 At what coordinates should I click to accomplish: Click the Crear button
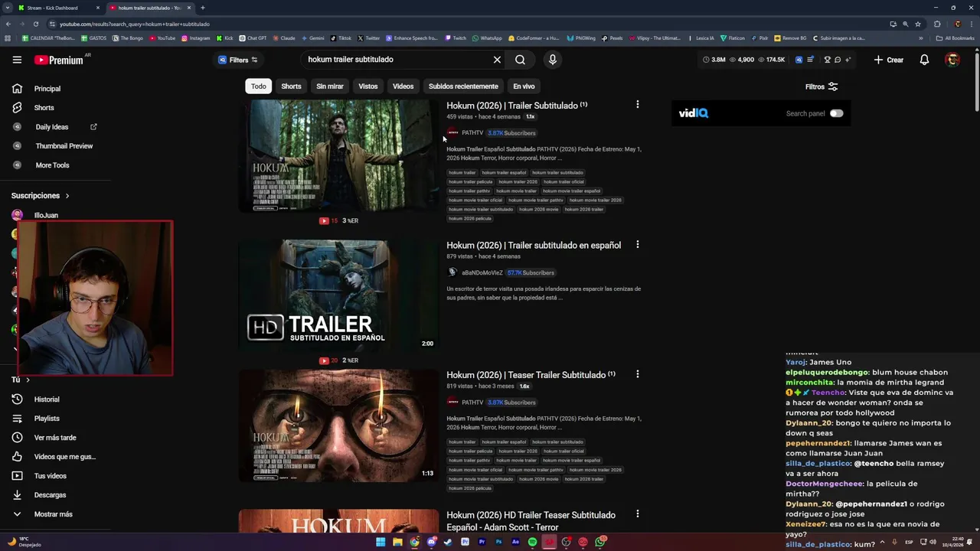(x=889, y=60)
